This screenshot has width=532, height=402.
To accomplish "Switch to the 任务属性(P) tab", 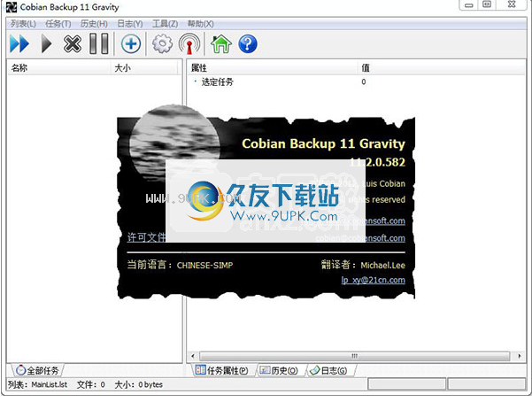I will coord(222,370).
